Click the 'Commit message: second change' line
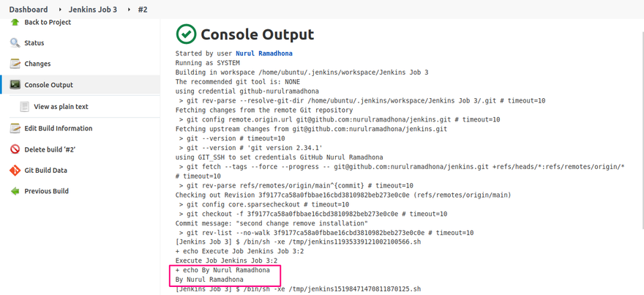 (272, 223)
